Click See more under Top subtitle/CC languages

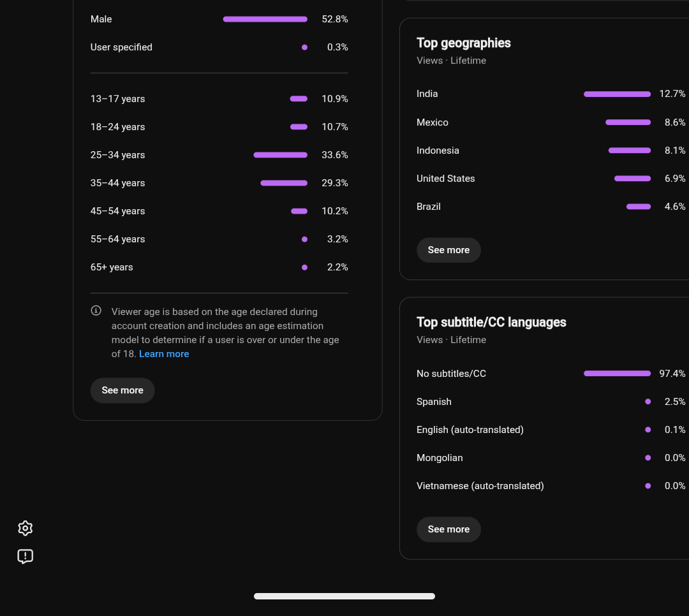coord(448,529)
